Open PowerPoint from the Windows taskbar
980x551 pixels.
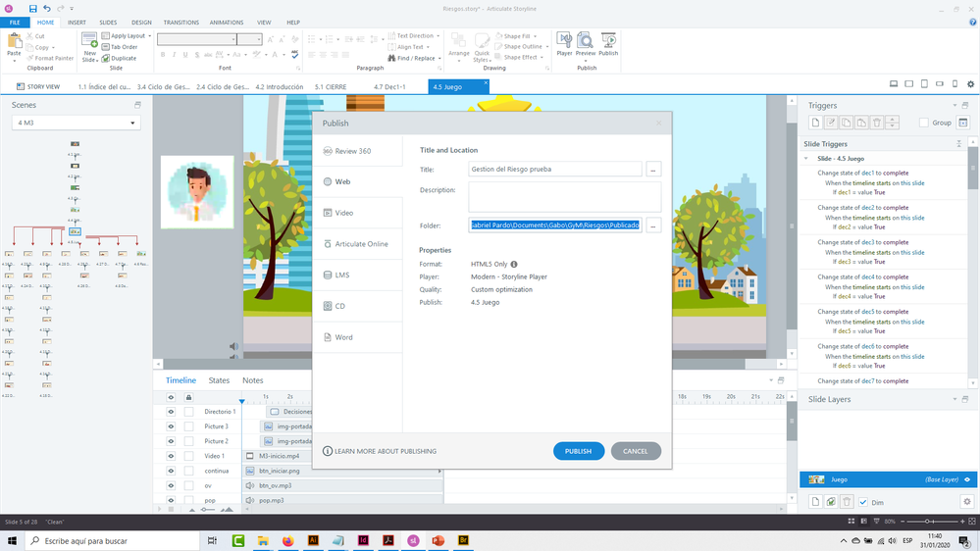(438, 540)
